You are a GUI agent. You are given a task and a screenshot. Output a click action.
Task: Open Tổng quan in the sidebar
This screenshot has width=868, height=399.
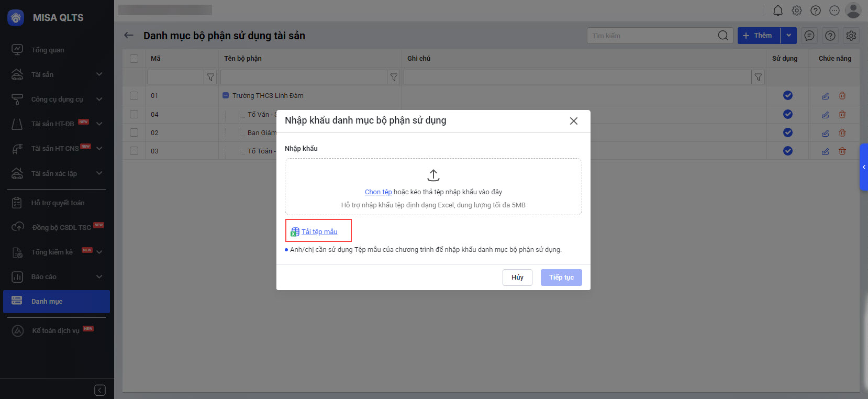(x=48, y=50)
